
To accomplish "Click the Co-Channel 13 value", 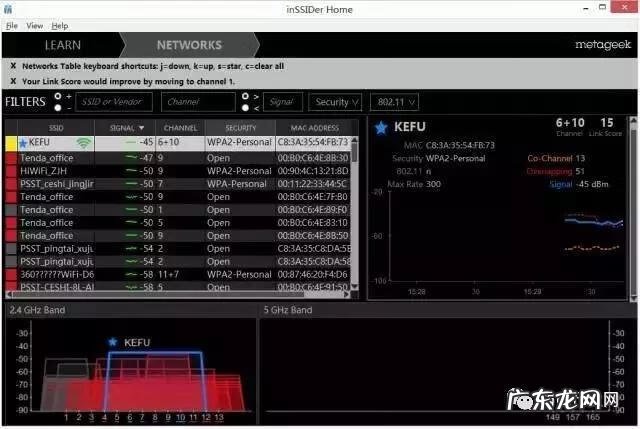I will pyautogui.click(x=580, y=158).
